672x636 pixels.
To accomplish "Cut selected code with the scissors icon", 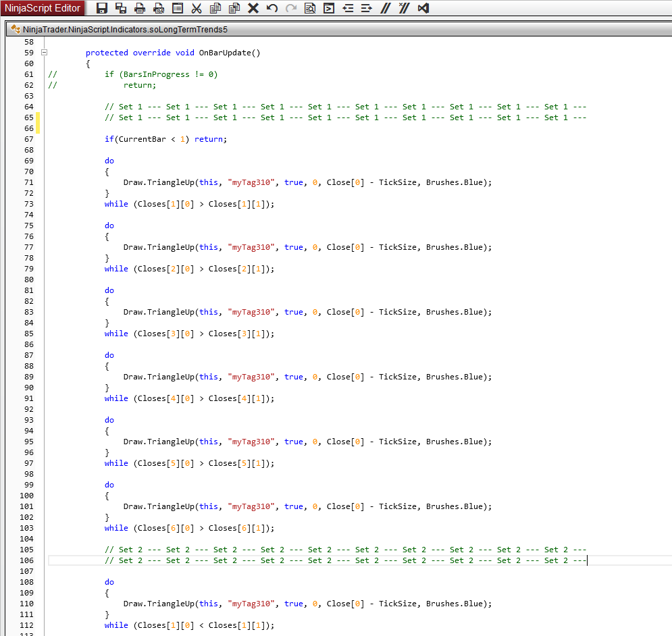I will point(197,8).
